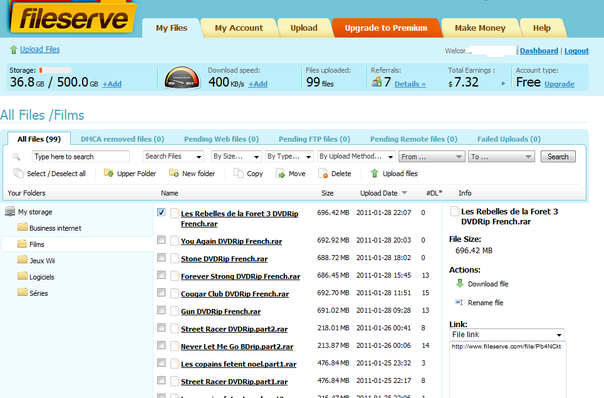Click the Rename file icon

[x=459, y=302]
